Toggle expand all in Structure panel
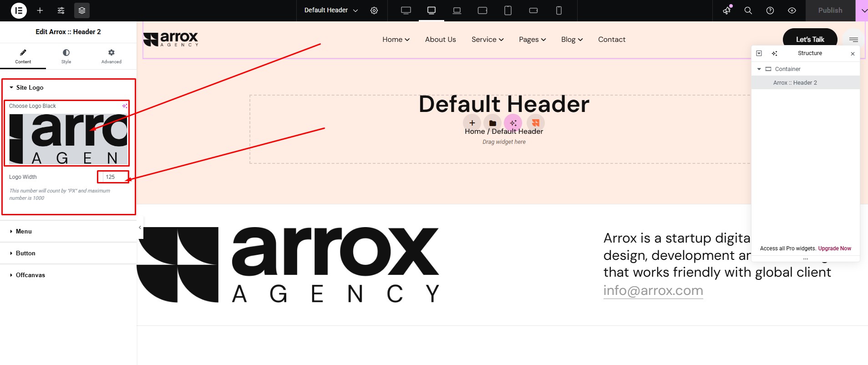The width and height of the screenshot is (868, 365). click(759, 53)
